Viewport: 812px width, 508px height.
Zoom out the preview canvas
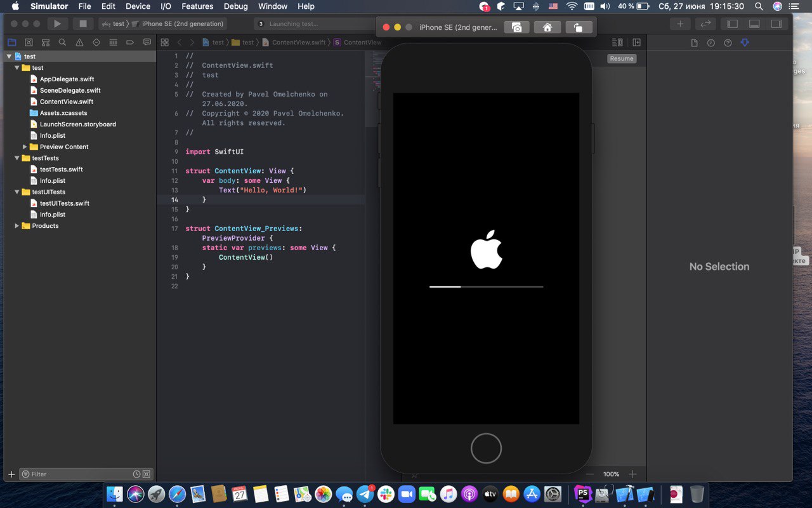click(590, 474)
